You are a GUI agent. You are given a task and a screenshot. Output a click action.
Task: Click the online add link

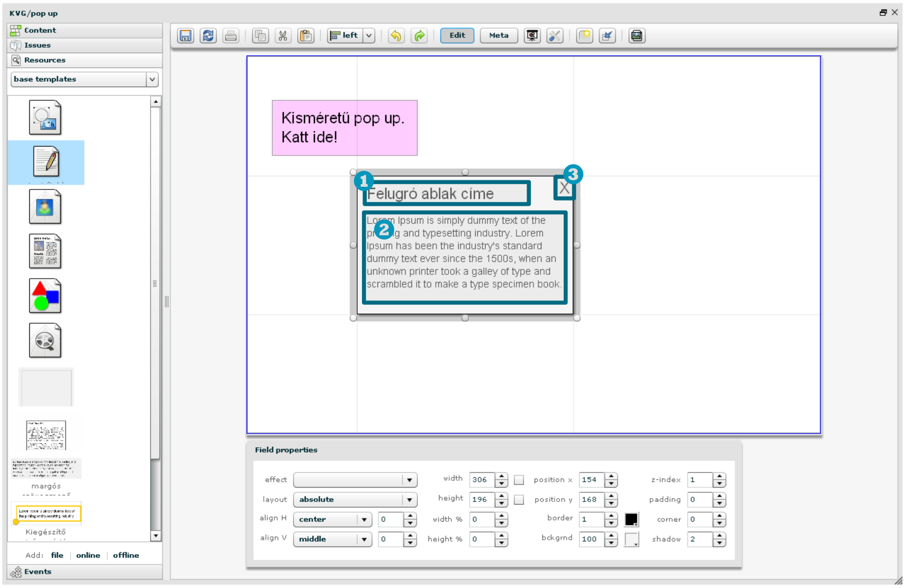[88, 555]
